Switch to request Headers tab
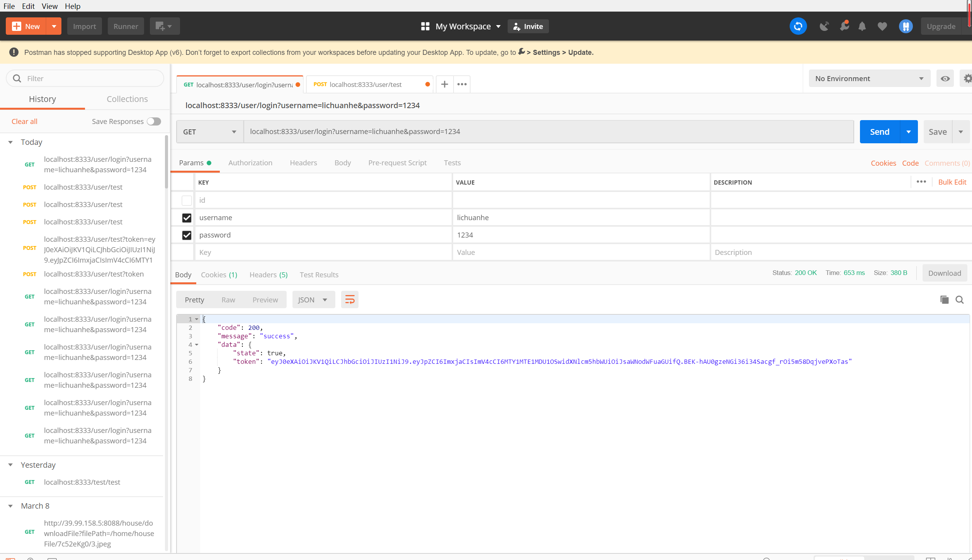 303,163
